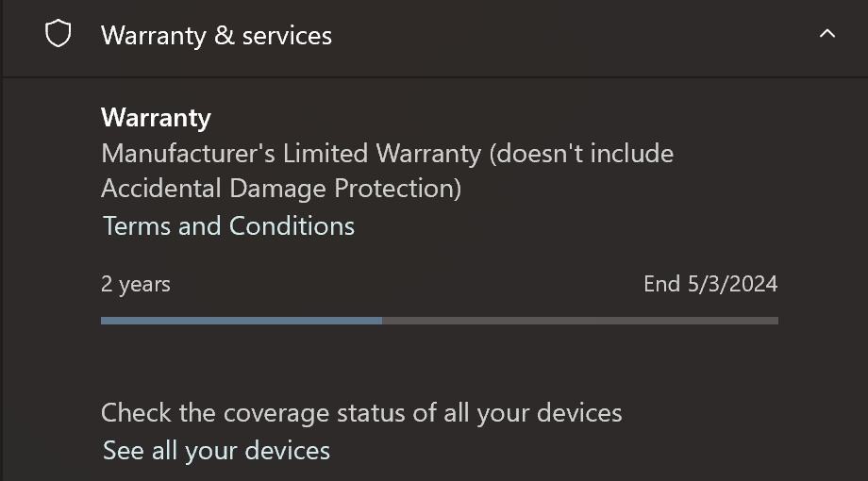Click the "(doesn't include" parenthetical text
Image resolution: width=868 pixels, height=481 pixels.
tap(581, 153)
